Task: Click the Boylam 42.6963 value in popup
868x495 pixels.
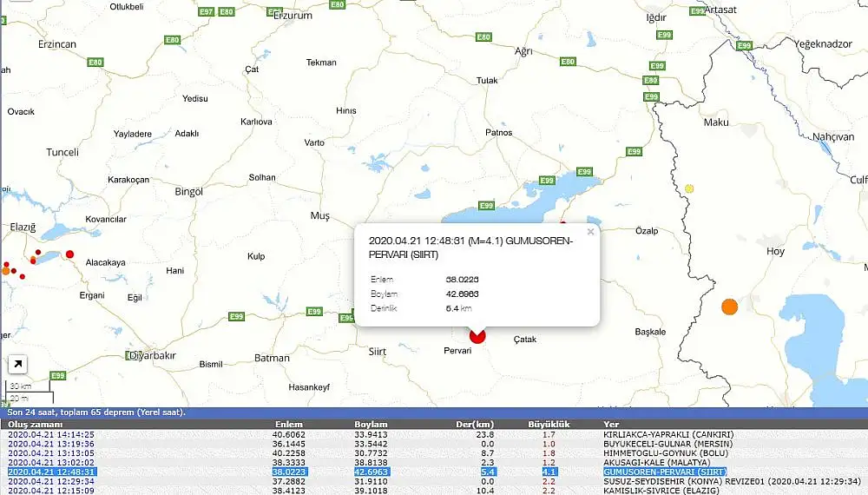Action: tap(463, 294)
